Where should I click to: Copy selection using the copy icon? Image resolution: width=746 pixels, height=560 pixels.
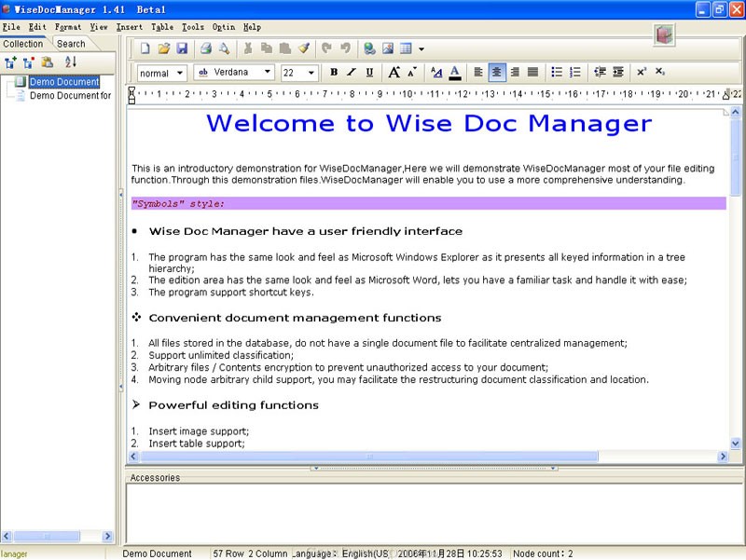coord(267,48)
